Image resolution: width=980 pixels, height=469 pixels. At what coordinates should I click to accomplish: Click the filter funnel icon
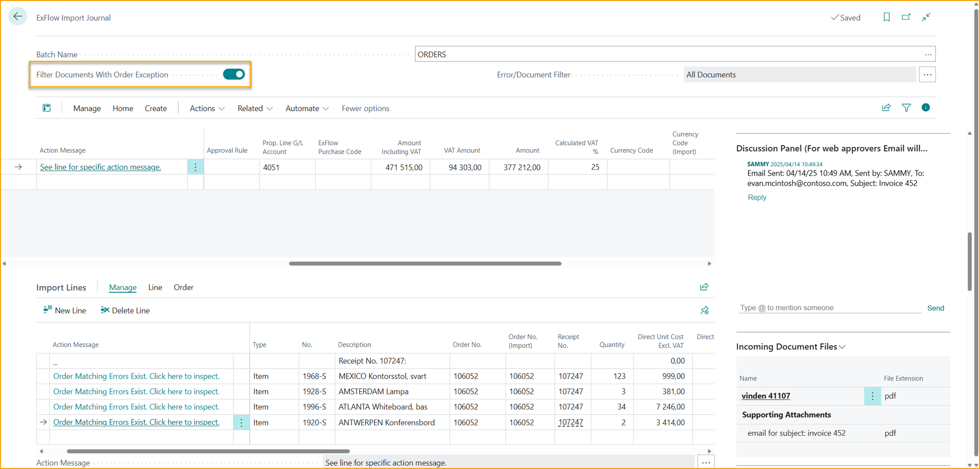[x=906, y=108]
